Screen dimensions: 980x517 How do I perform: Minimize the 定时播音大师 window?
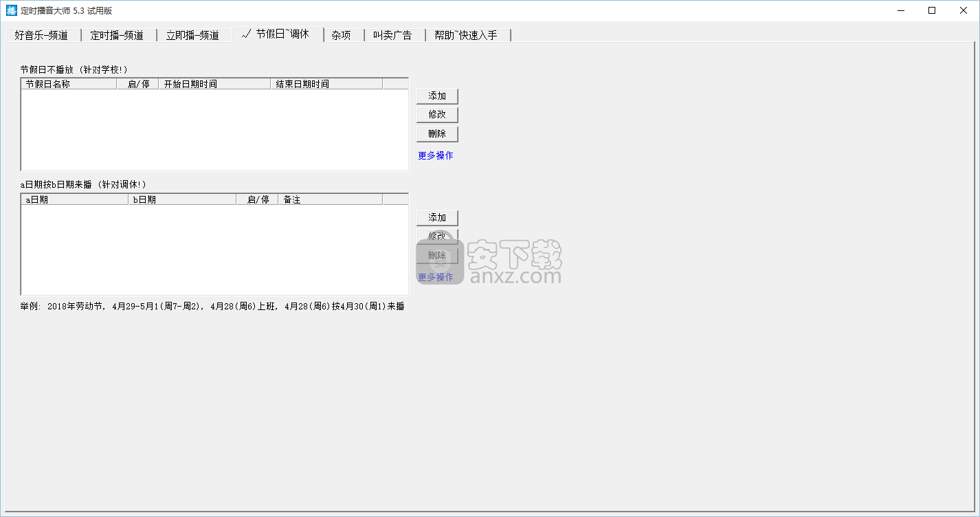[x=900, y=10]
